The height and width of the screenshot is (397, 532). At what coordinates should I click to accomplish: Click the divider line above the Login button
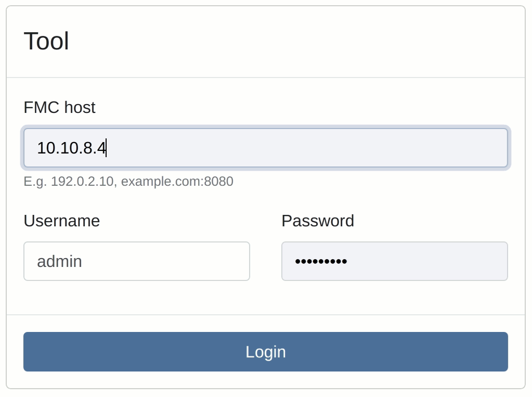coord(265,314)
